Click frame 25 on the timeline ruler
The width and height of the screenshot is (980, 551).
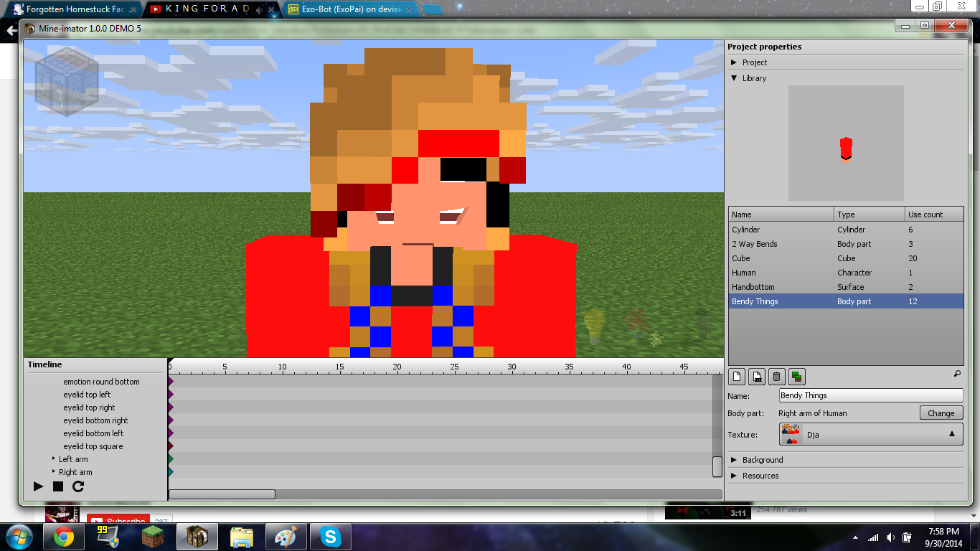(x=454, y=367)
